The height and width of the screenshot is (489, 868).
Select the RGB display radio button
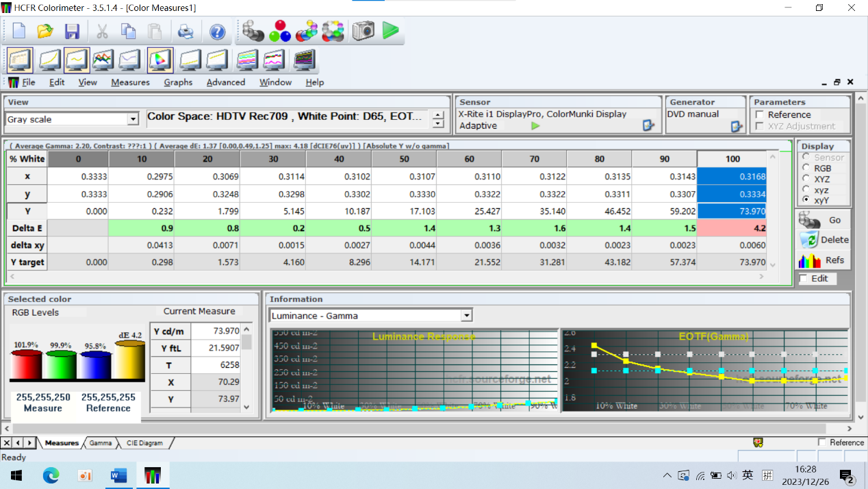pyautogui.click(x=806, y=168)
